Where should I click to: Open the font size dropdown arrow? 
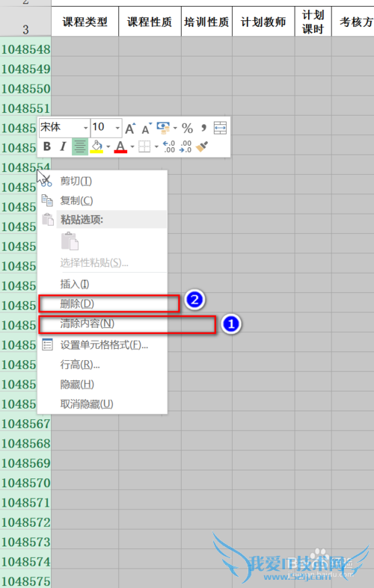[x=117, y=128]
